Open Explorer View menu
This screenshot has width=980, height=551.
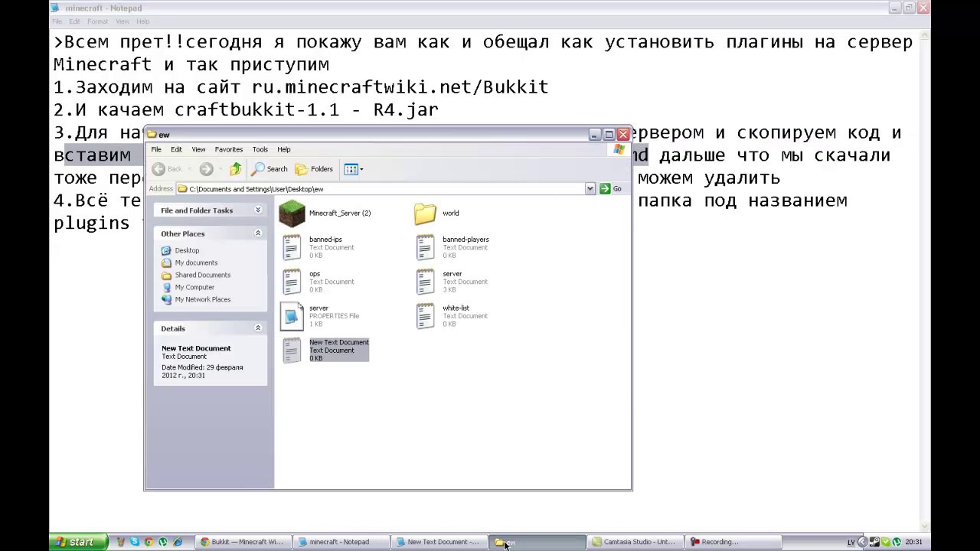[198, 149]
